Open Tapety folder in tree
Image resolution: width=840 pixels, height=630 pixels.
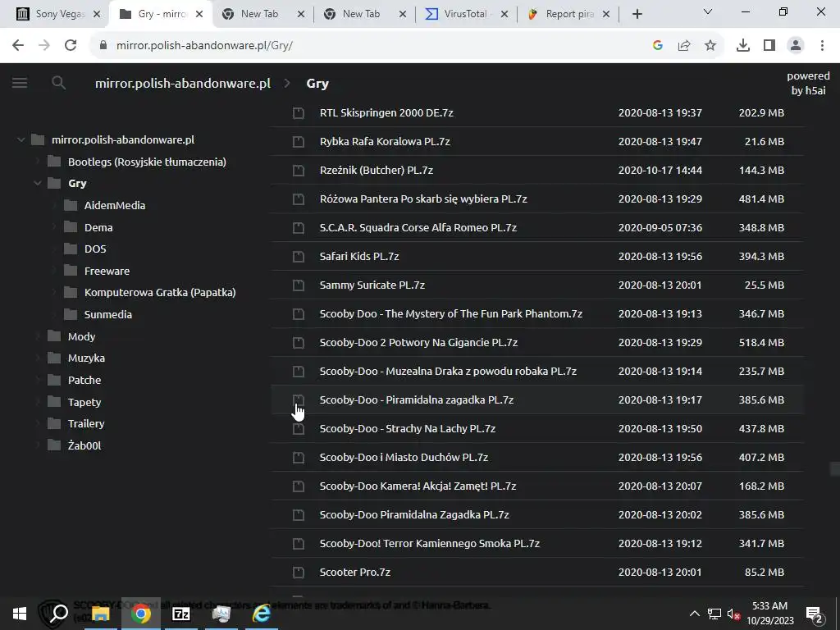tap(84, 402)
